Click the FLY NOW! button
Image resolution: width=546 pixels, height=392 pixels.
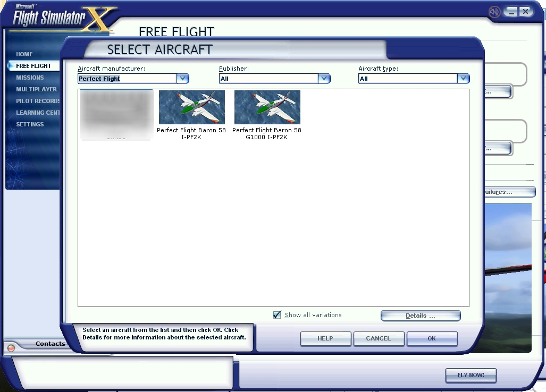tap(471, 376)
